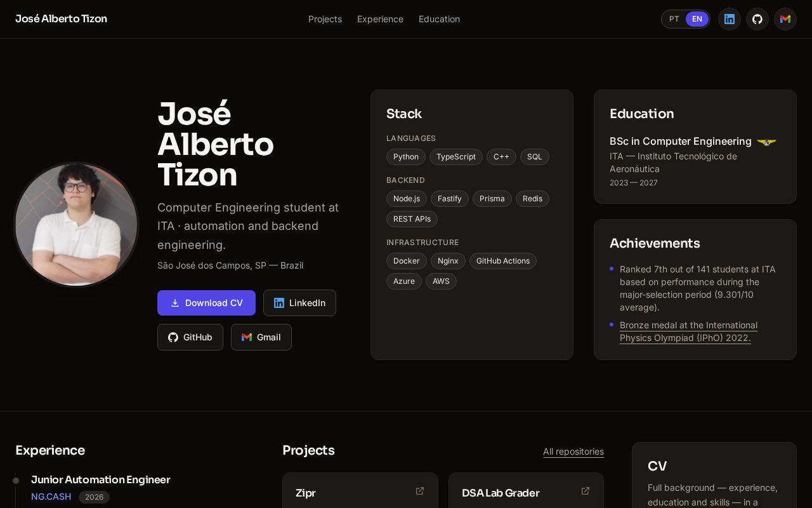Go to Education in navigation
Viewport: 812px width, 508px height.
[439, 19]
